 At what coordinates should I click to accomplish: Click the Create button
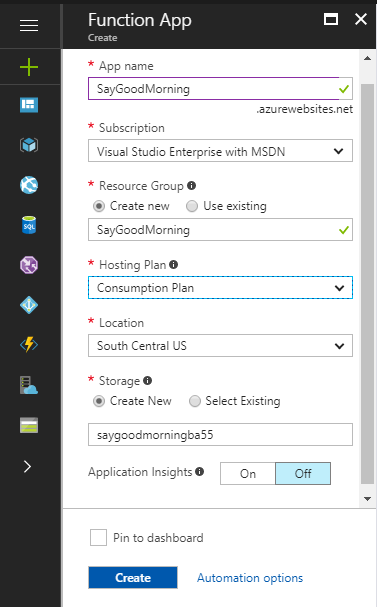(x=133, y=578)
